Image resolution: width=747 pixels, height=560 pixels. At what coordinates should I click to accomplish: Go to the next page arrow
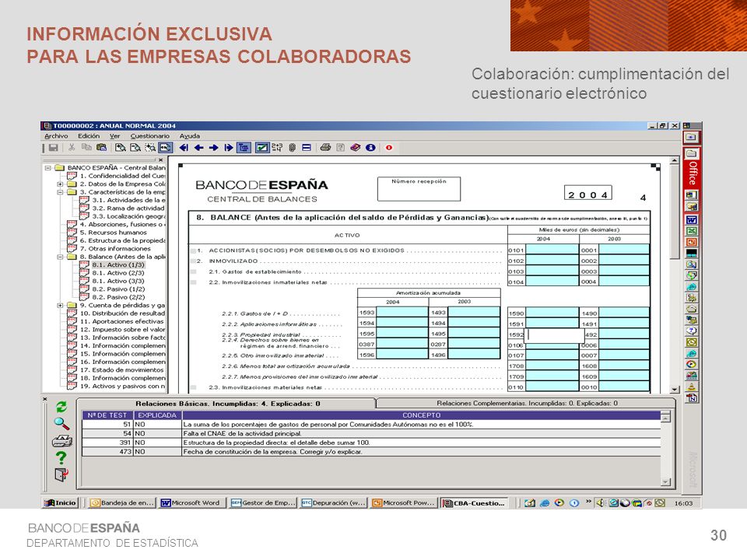click(213, 148)
